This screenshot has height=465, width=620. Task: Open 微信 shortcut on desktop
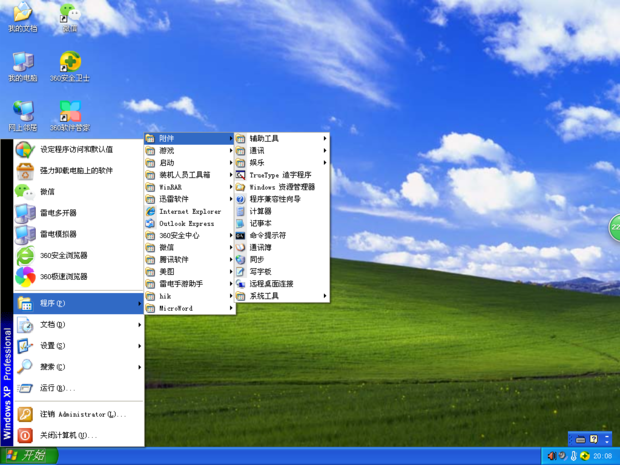pyautogui.click(x=70, y=16)
